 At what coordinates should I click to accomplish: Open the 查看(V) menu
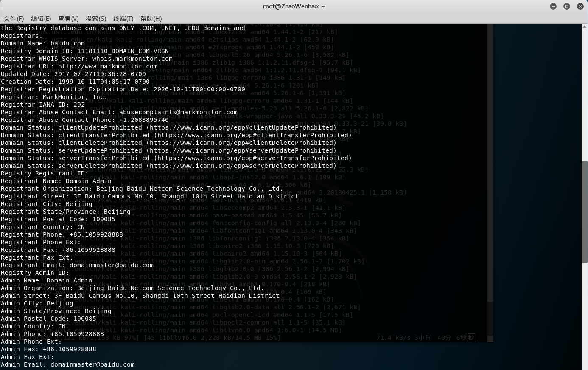click(68, 19)
